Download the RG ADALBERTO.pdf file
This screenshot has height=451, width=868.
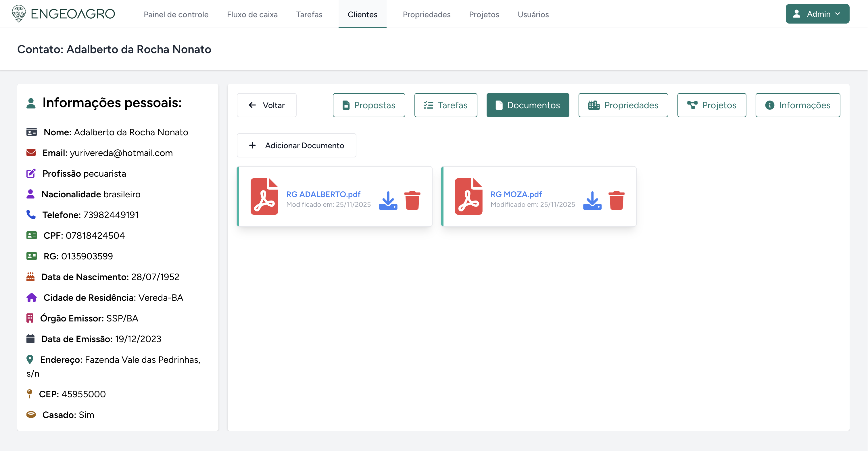[388, 201]
